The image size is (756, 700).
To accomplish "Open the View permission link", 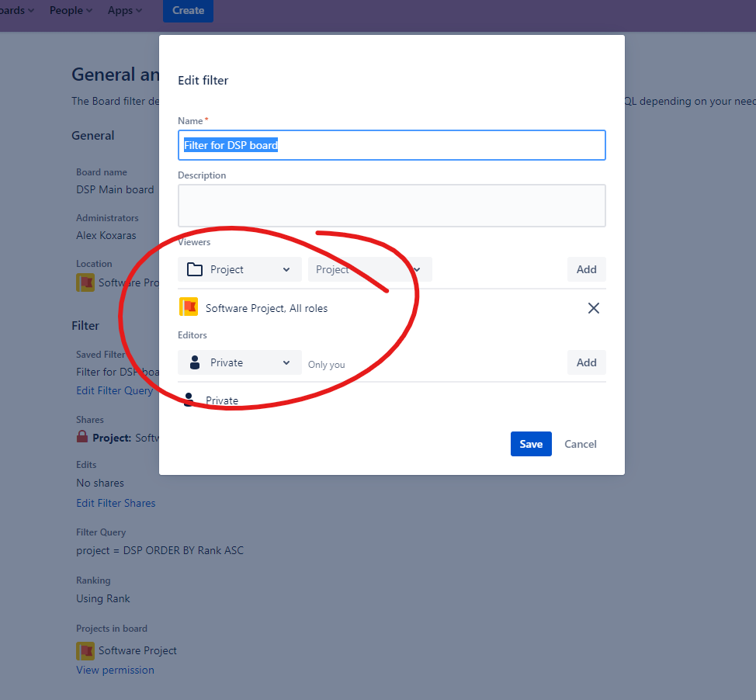I will coord(115,670).
